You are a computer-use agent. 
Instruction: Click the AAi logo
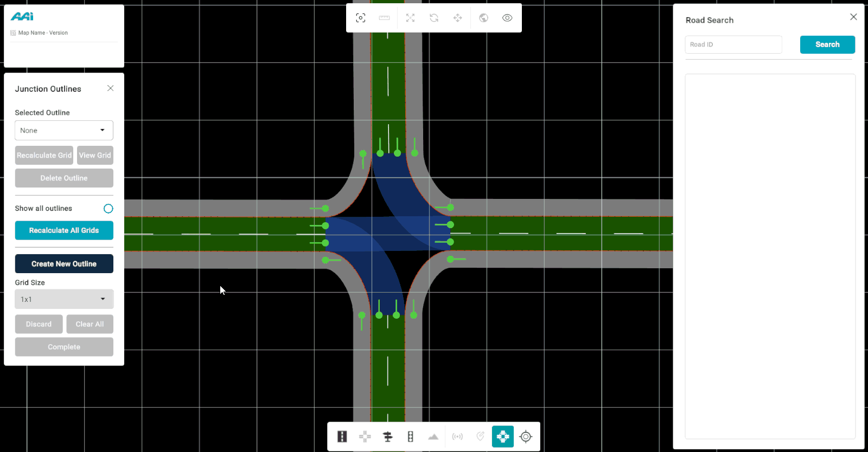(x=22, y=17)
